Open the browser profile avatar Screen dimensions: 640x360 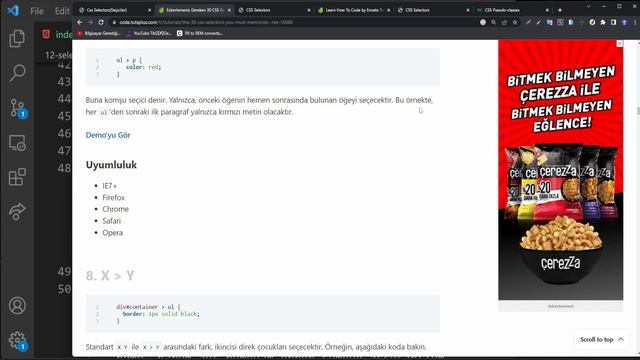(624, 22)
